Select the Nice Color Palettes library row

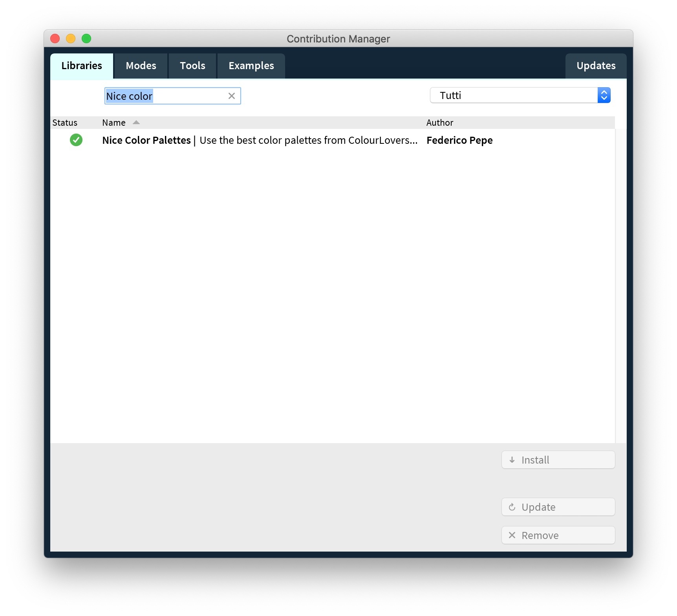259,140
